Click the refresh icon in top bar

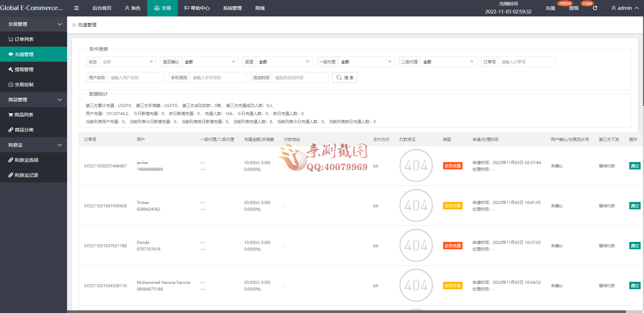tap(594, 8)
